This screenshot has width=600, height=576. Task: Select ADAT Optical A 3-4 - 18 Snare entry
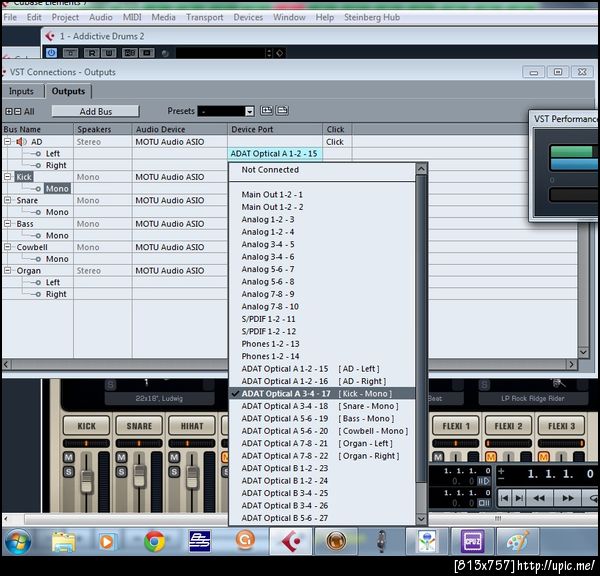pyautogui.click(x=320, y=406)
